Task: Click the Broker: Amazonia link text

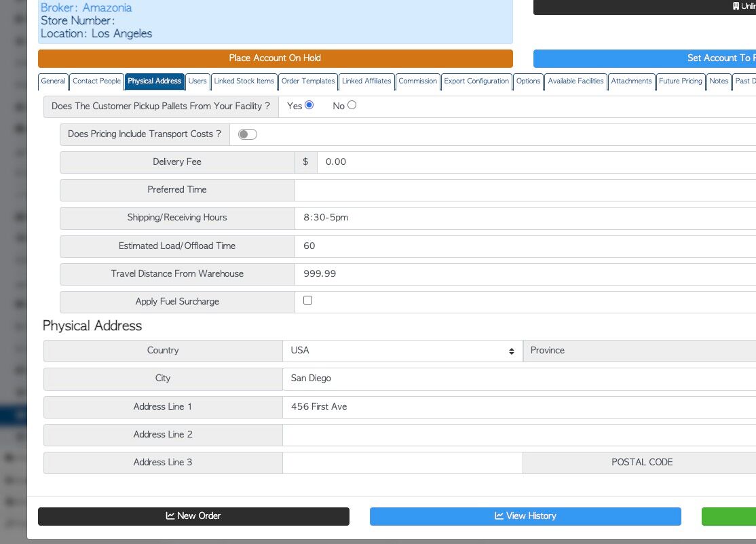Action: (86, 7)
